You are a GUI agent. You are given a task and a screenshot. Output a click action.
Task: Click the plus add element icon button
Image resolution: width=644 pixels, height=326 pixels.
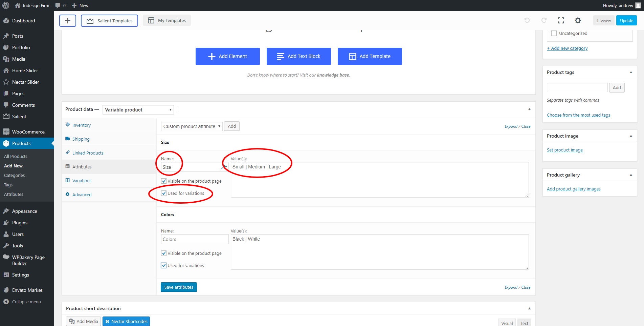pyautogui.click(x=68, y=21)
